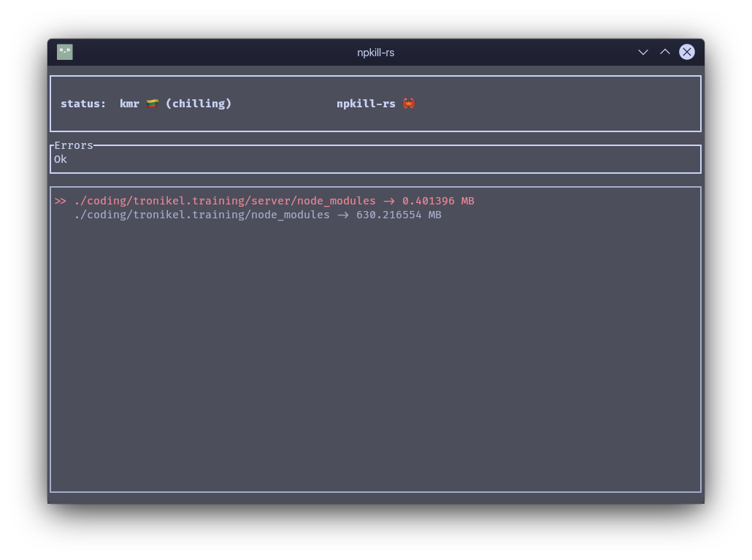The width and height of the screenshot is (752, 560).
Task: Open the titlebar window menu via robot icon
Action: click(65, 52)
